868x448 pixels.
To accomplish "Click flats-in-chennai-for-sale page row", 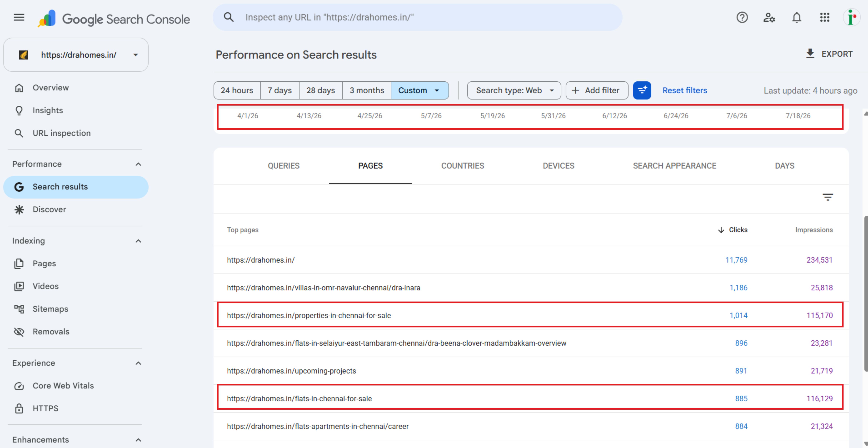I will [531, 399].
